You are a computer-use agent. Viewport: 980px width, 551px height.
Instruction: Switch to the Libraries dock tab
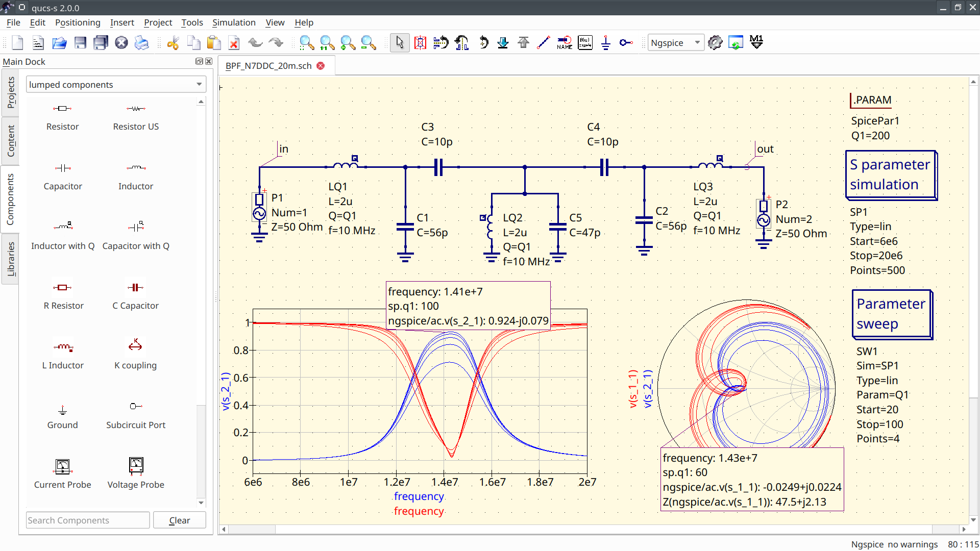11,259
